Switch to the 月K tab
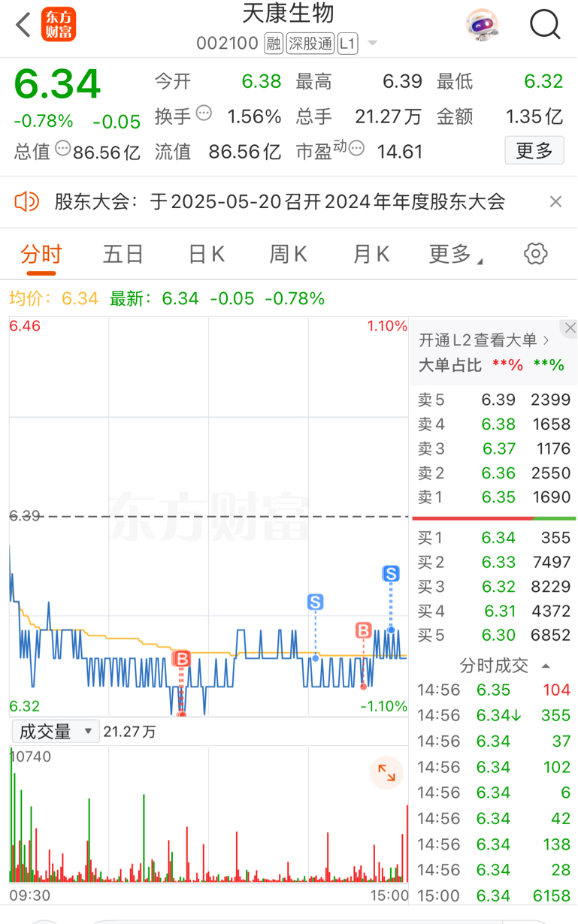The width and height of the screenshot is (578, 924). (x=371, y=255)
